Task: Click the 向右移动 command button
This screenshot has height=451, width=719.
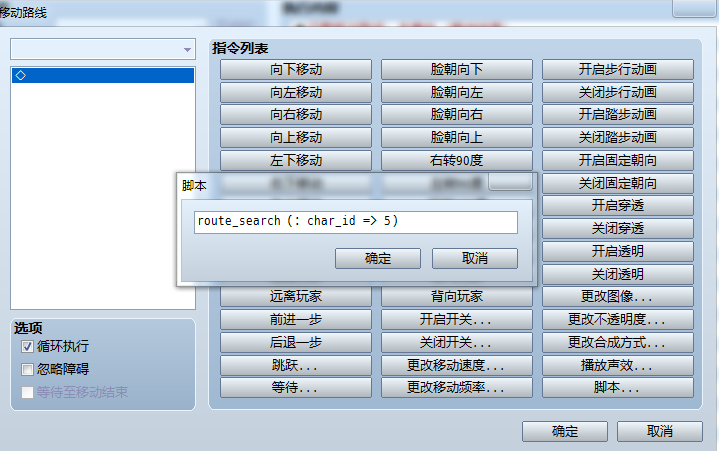Action: pyautogui.click(x=296, y=115)
